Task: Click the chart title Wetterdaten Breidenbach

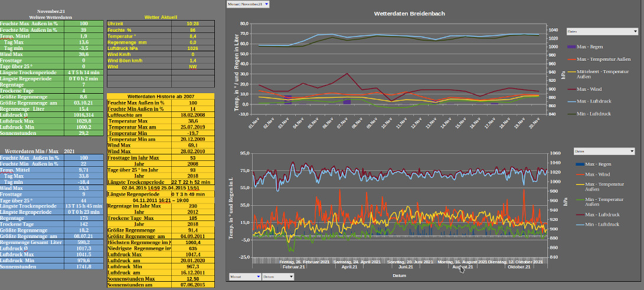Action: [x=409, y=14]
